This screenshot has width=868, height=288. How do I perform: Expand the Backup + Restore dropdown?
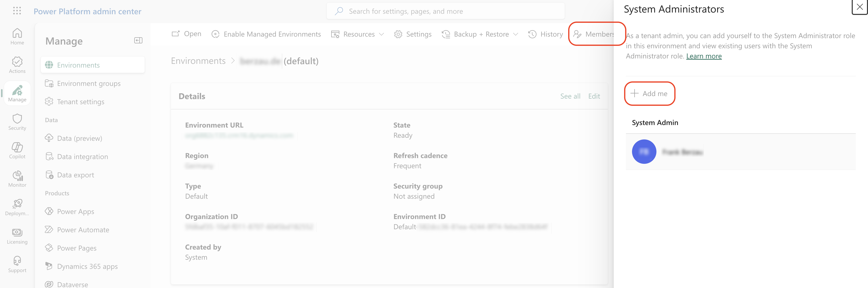point(480,34)
